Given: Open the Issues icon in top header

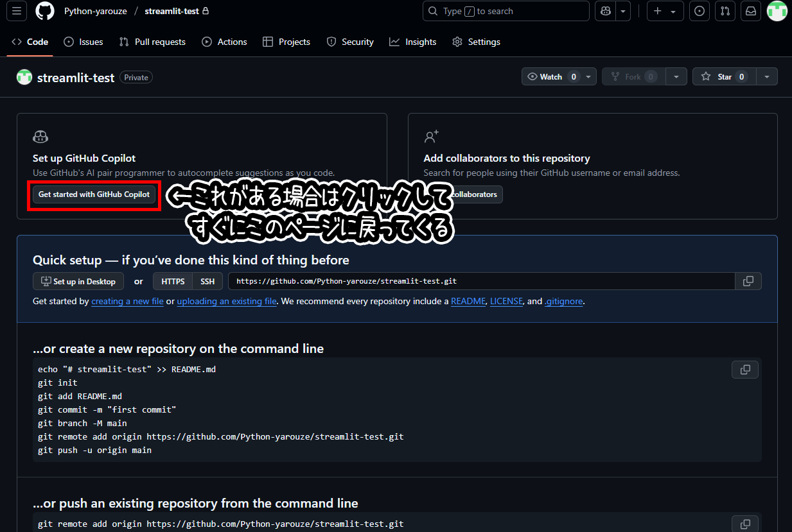Looking at the screenshot, I should tap(700, 11).
